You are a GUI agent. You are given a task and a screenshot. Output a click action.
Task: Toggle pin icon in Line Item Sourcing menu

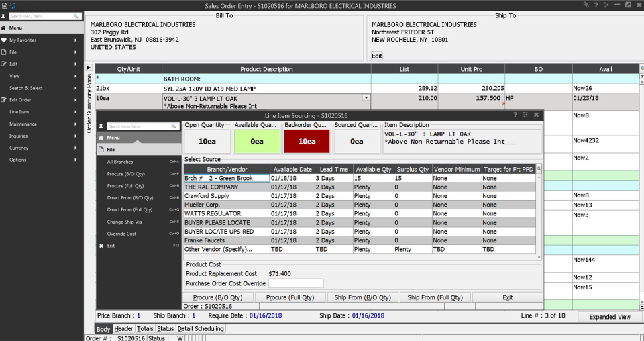pyautogui.click(x=101, y=126)
